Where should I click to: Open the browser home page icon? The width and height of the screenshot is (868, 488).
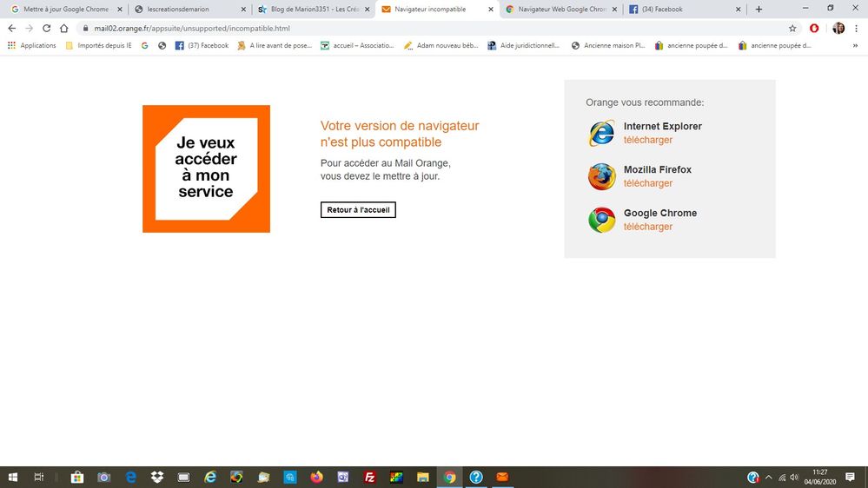64,28
